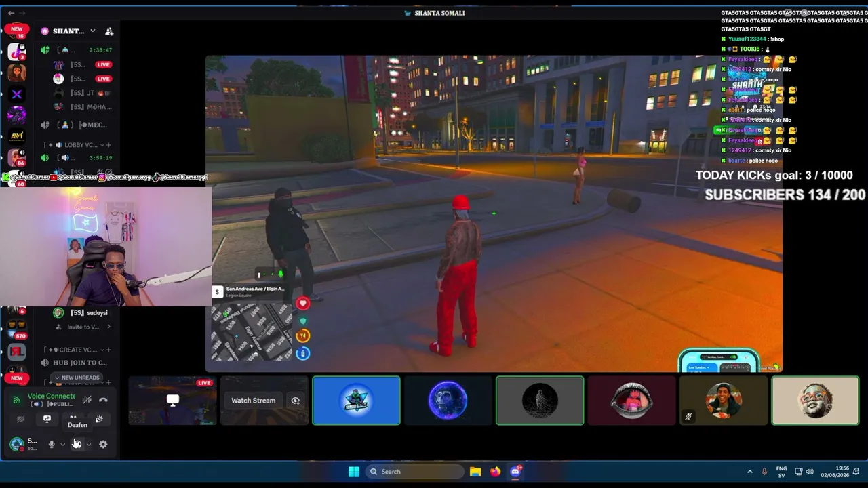Open pink music-note server with 3 badge
868x488 pixels.
(17, 52)
